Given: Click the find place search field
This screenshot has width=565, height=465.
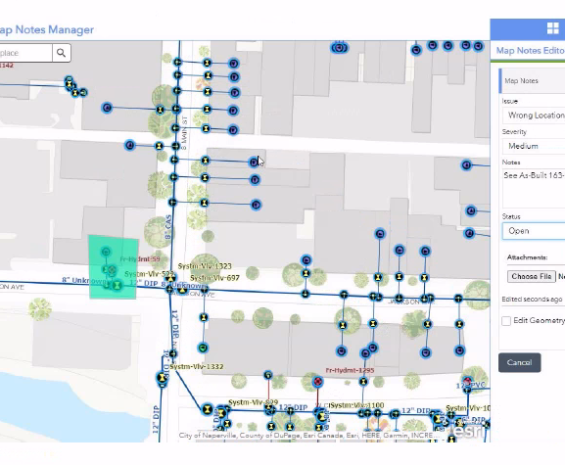Looking at the screenshot, I should coord(26,53).
